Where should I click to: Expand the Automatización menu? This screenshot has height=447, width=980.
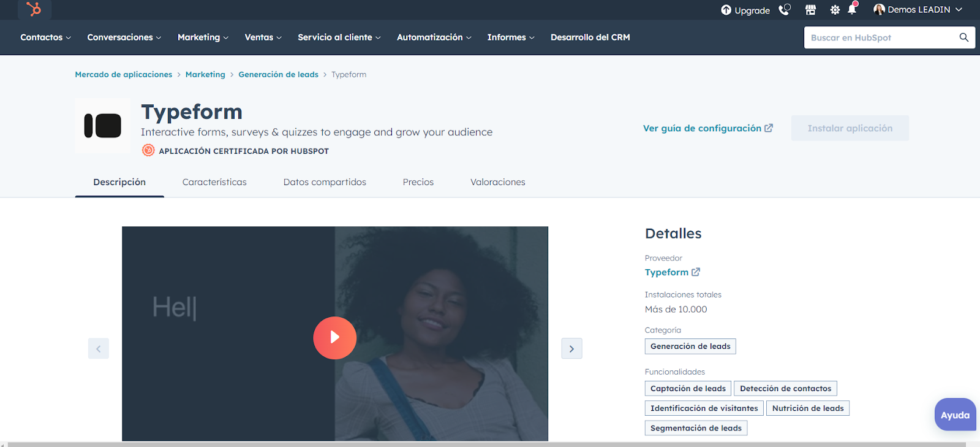434,37
